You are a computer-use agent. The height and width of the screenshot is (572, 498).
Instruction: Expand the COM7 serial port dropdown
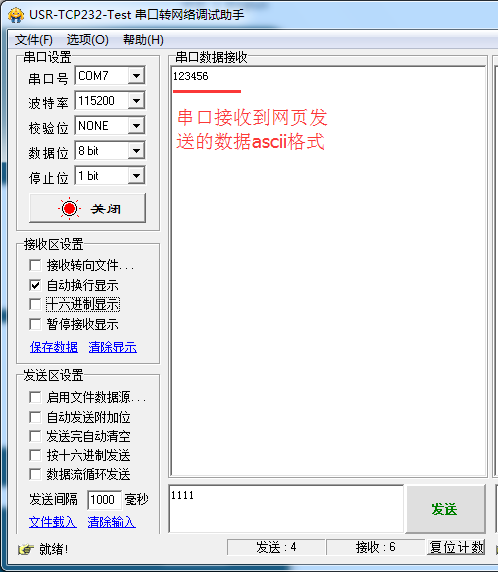[x=136, y=76]
